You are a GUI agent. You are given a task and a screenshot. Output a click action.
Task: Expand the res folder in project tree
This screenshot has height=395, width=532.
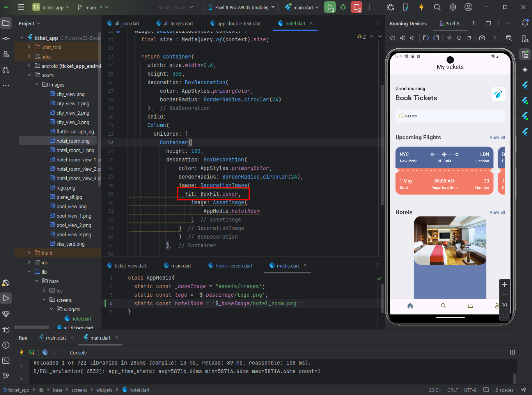(44, 290)
